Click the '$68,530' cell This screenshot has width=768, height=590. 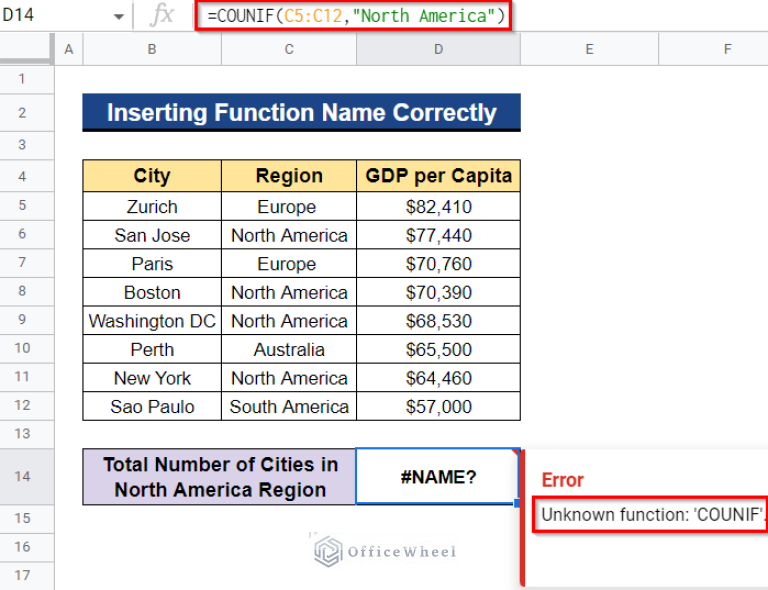click(x=438, y=321)
